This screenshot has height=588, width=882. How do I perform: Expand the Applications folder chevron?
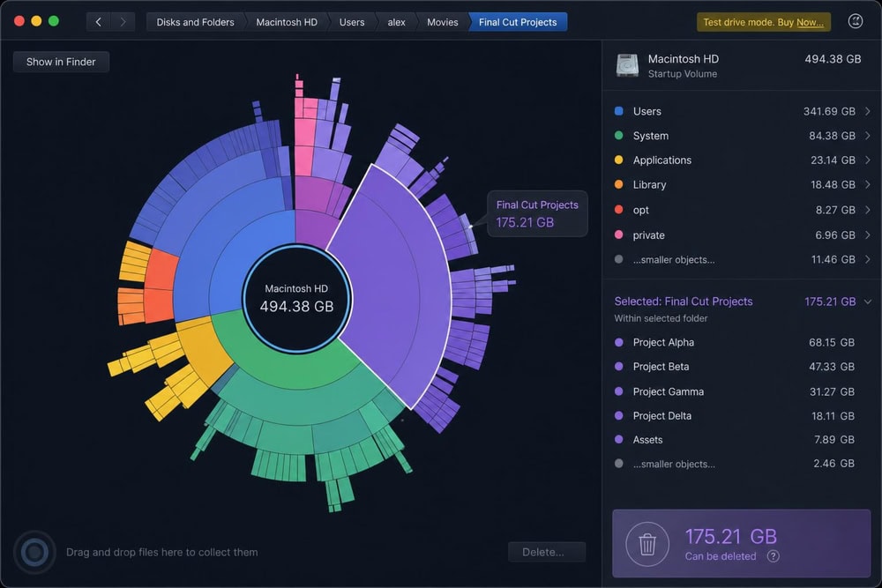coord(868,160)
